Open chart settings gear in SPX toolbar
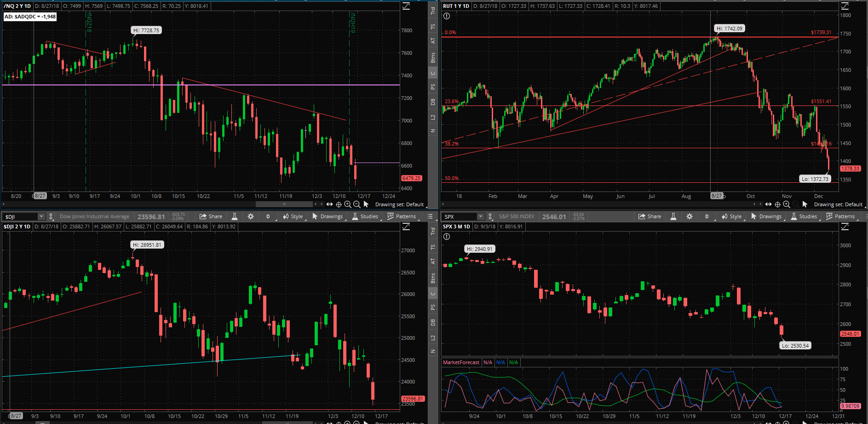This screenshot has width=868, height=424. [x=690, y=216]
